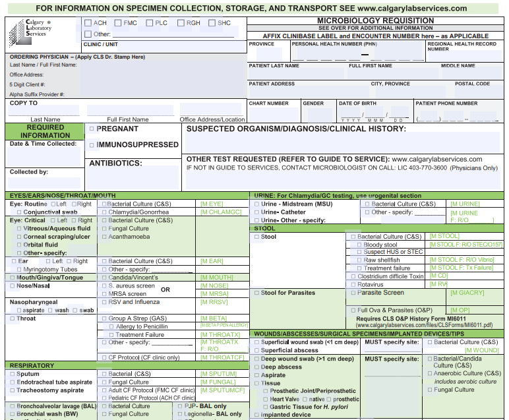
Task: Check CF Protocol (CF clinic only) box
Action: 104,357
